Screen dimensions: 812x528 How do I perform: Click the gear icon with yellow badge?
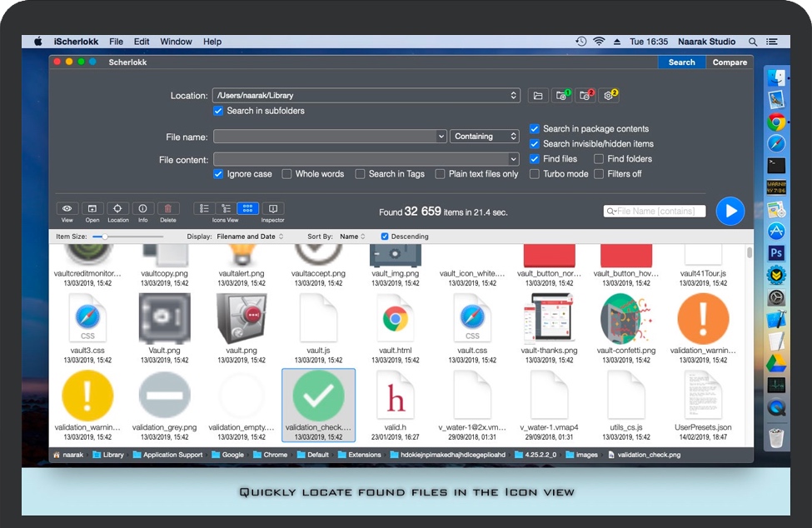pyautogui.click(x=610, y=96)
